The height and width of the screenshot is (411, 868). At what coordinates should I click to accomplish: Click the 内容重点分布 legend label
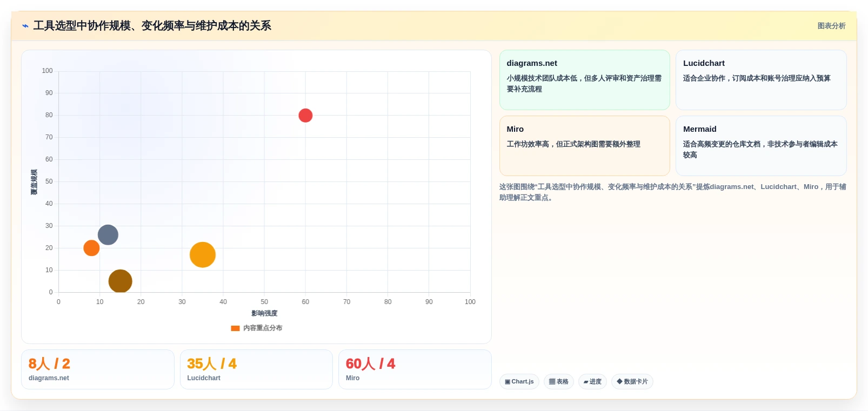click(x=263, y=328)
